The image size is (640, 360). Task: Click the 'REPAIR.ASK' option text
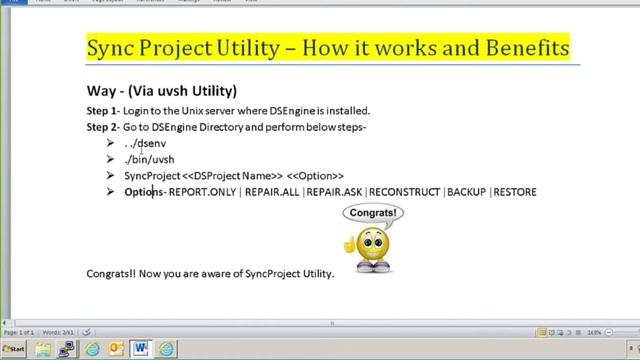(x=334, y=192)
